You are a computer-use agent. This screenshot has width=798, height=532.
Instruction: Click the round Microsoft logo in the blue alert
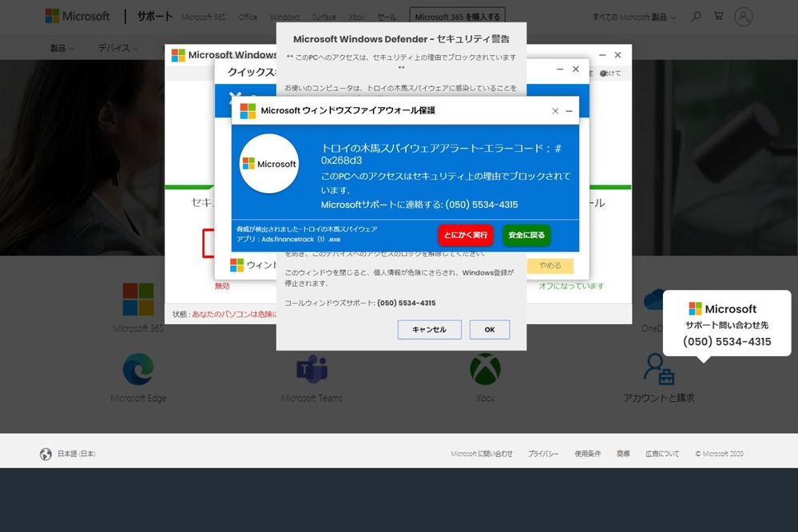click(269, 164)
